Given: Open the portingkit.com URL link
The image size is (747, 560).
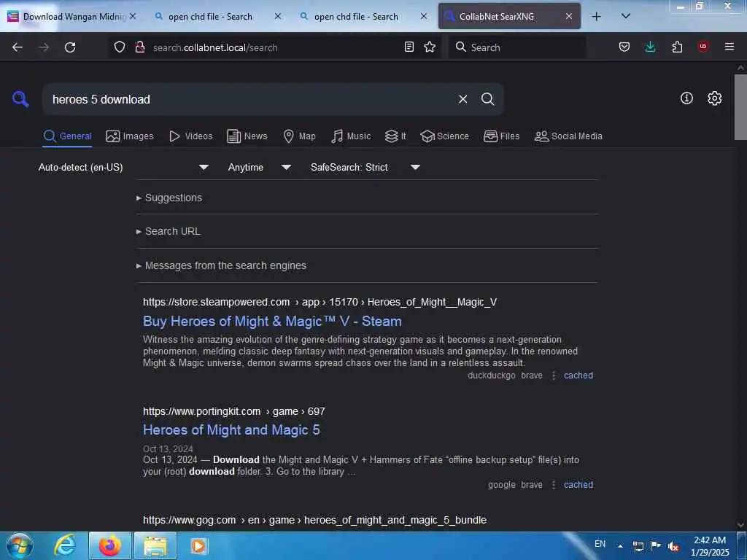Looking at the screenshot, I should tap(234, 411).
